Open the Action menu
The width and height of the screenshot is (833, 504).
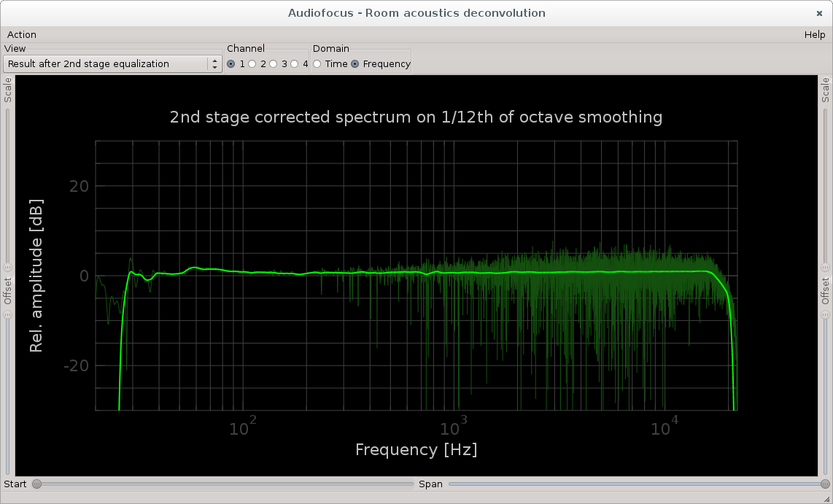[x=22, y=34]
